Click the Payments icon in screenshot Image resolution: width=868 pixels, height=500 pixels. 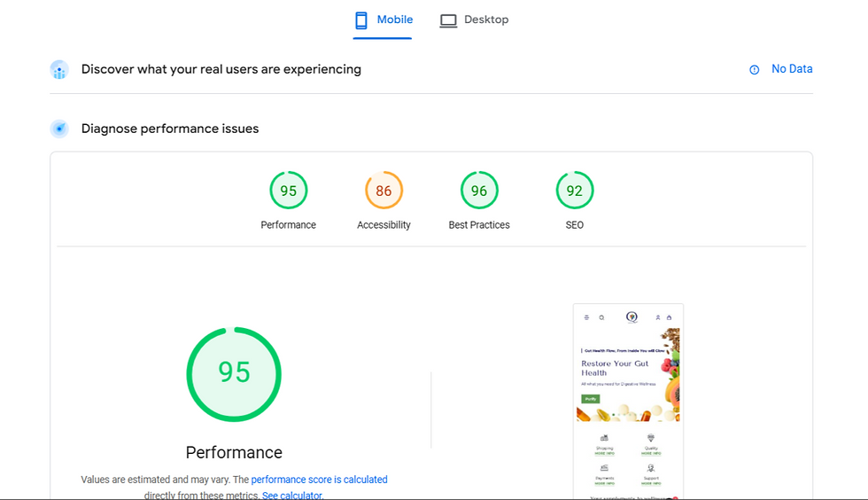[x=604, y=468]
